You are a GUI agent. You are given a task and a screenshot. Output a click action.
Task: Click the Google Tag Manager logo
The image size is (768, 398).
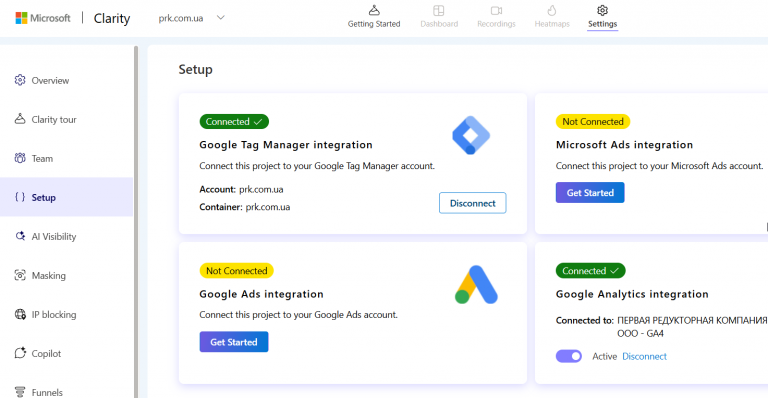[471, 135]
